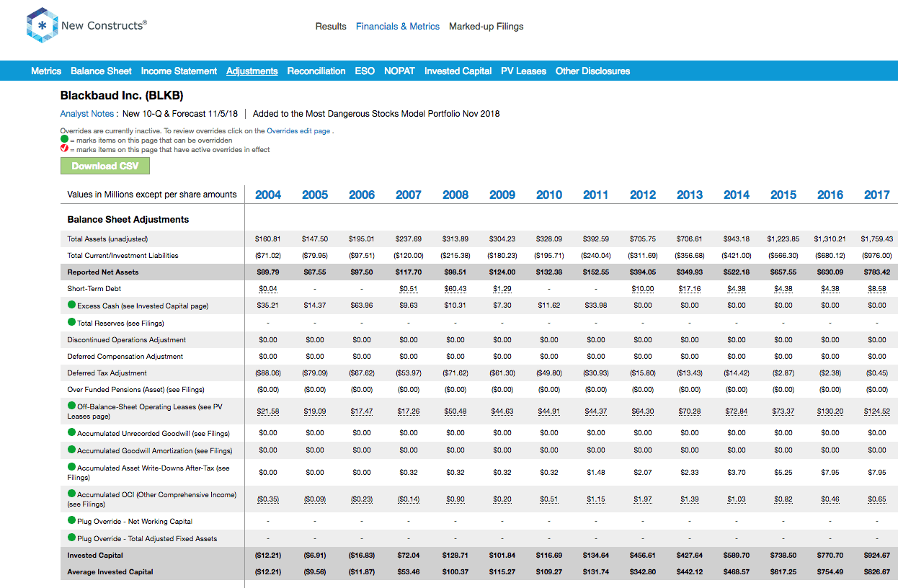
Task: Open Operating Leases value $21.58 for 2004
Action: tap(268, 411)
